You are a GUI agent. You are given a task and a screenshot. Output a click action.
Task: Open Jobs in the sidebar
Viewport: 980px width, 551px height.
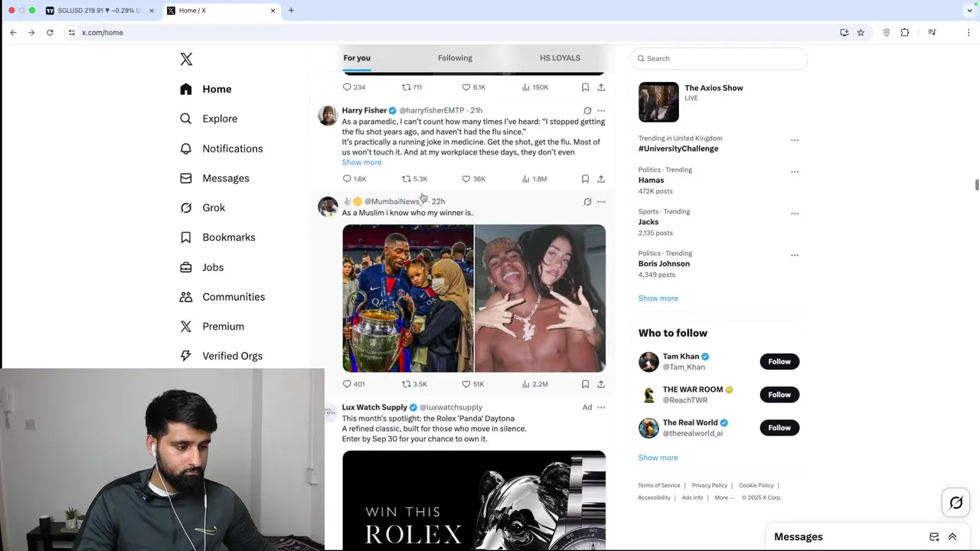(201, 267)
